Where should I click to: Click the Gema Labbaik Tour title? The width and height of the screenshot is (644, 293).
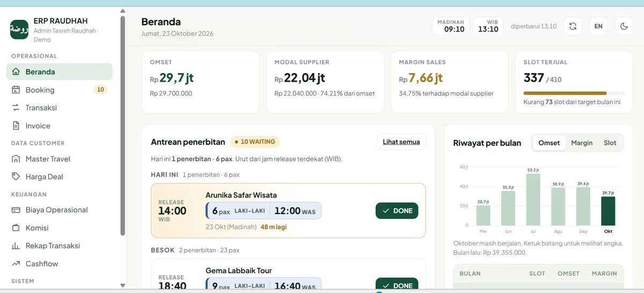click(239, 270)
